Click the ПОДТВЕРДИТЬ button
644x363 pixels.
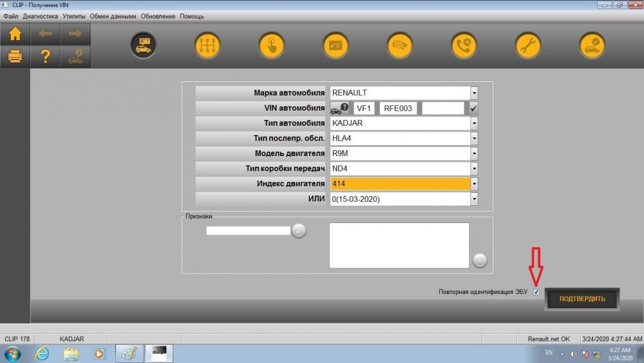[x=582, y=299]
